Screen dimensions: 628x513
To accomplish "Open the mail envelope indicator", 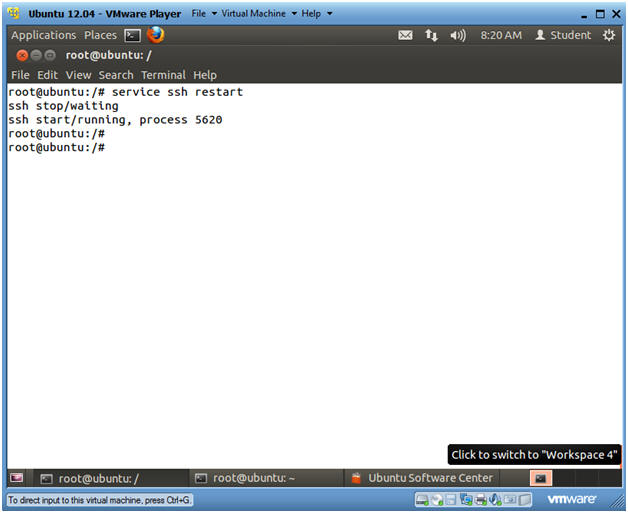I will coord(405,36).
